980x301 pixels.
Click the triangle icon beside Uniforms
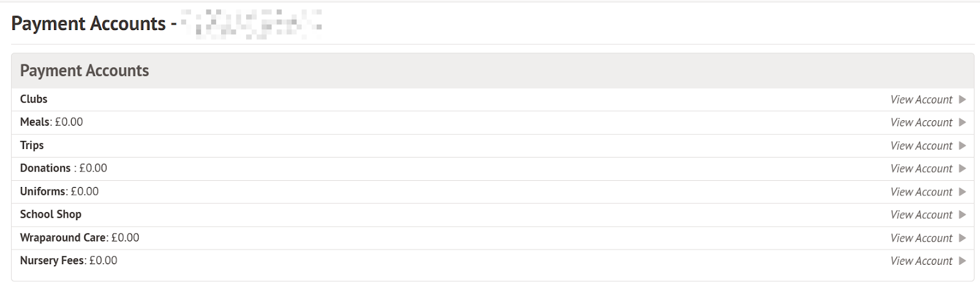tap(962, 192)
